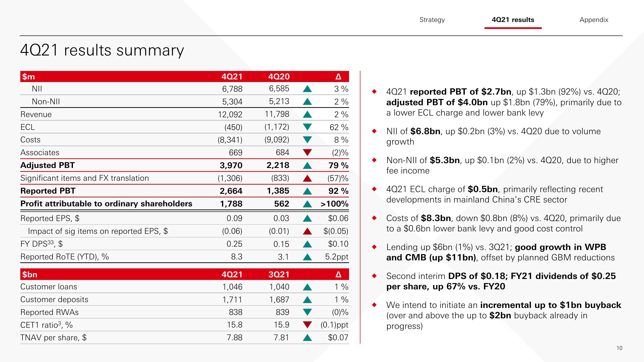Click the Customer deposits value 1,711
This screenshot has width=644, height=362.
pyautogui.click(x=232, y=299)
